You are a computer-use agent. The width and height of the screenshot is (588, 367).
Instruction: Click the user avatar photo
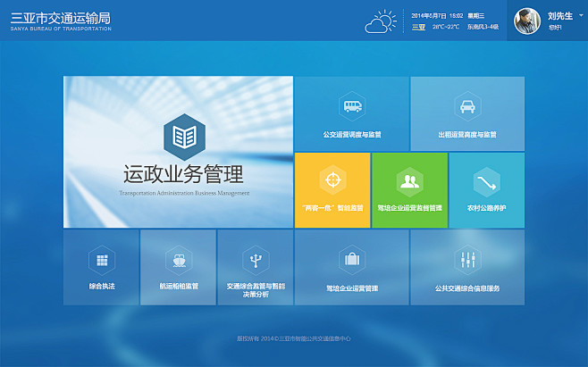[528, 21]
